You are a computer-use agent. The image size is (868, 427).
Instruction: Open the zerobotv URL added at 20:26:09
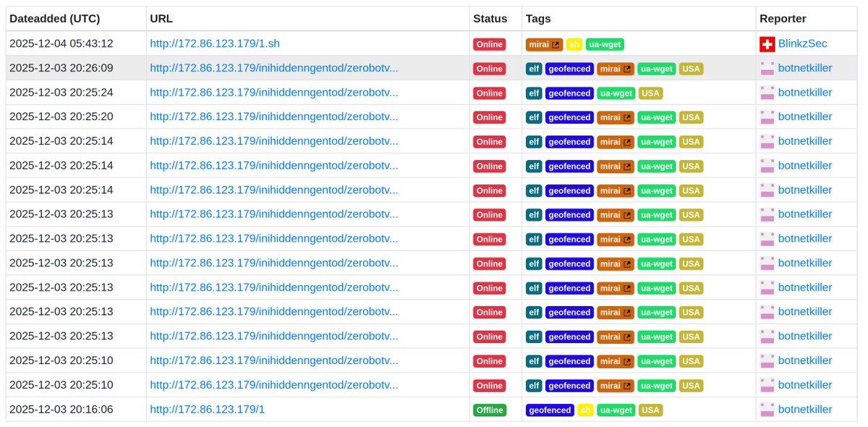pyautogui.click(x=274, y=68)
